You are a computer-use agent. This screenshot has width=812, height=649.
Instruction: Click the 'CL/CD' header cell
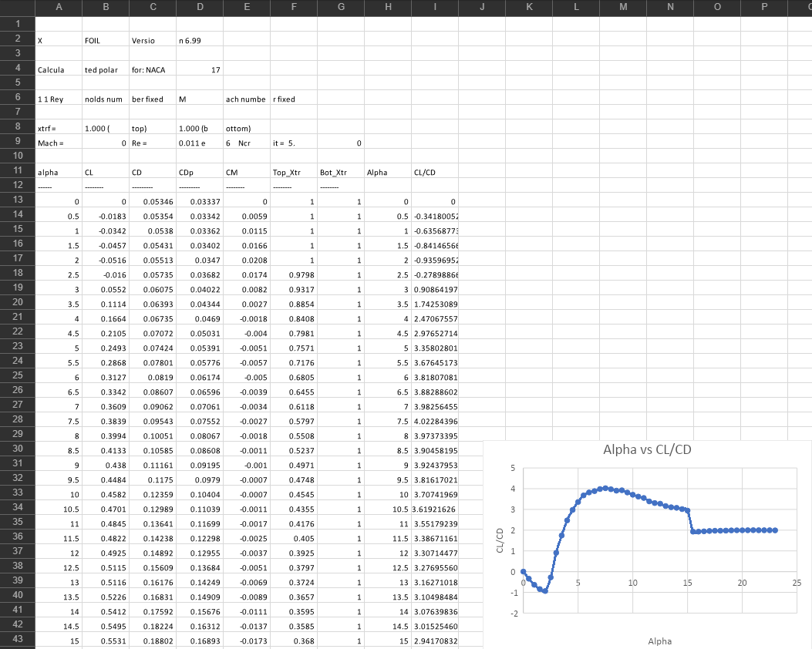coord(435,172)
